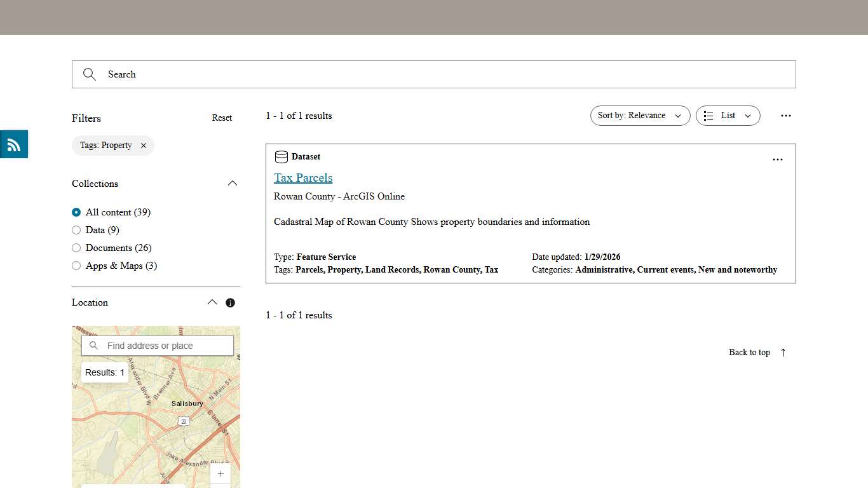
Task: Click the Results: 1 label on the map
Action: (105, 372)
